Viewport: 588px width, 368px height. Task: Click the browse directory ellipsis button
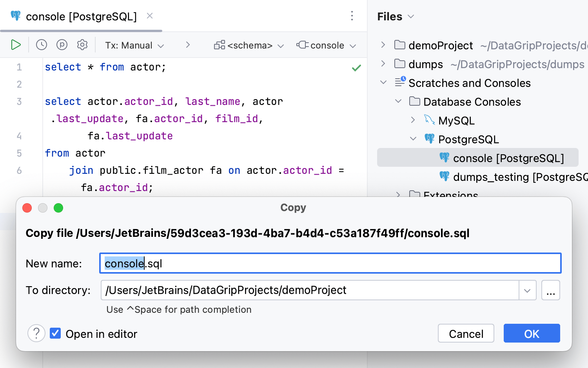click(x=550, y=290)
